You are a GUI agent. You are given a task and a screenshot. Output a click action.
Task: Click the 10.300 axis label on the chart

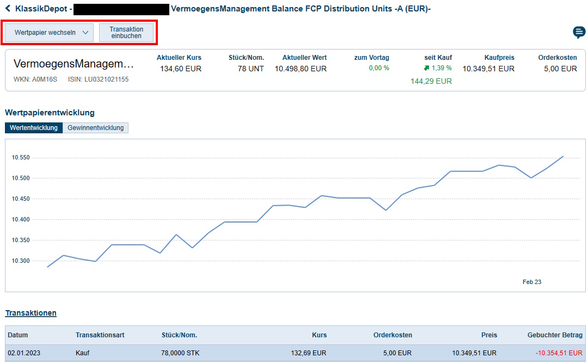pos(21,261)
